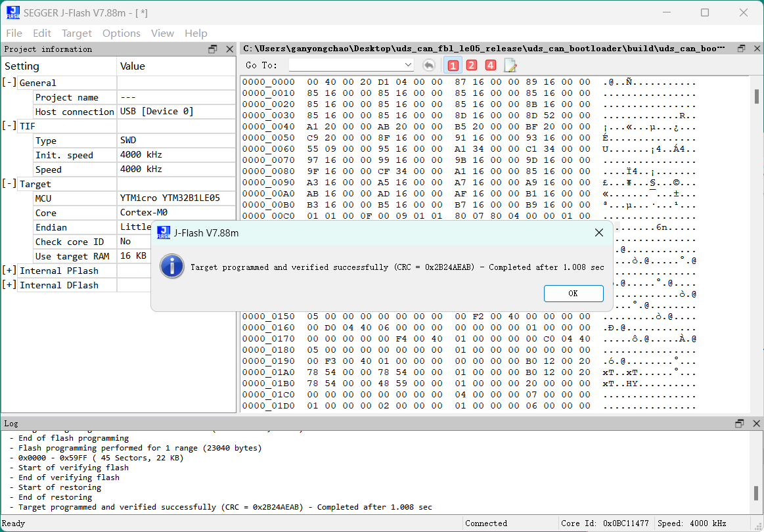Expand the Internal PFlash group
The width and height of the screenshot is (764, 532).
click(x=10, y=271)
